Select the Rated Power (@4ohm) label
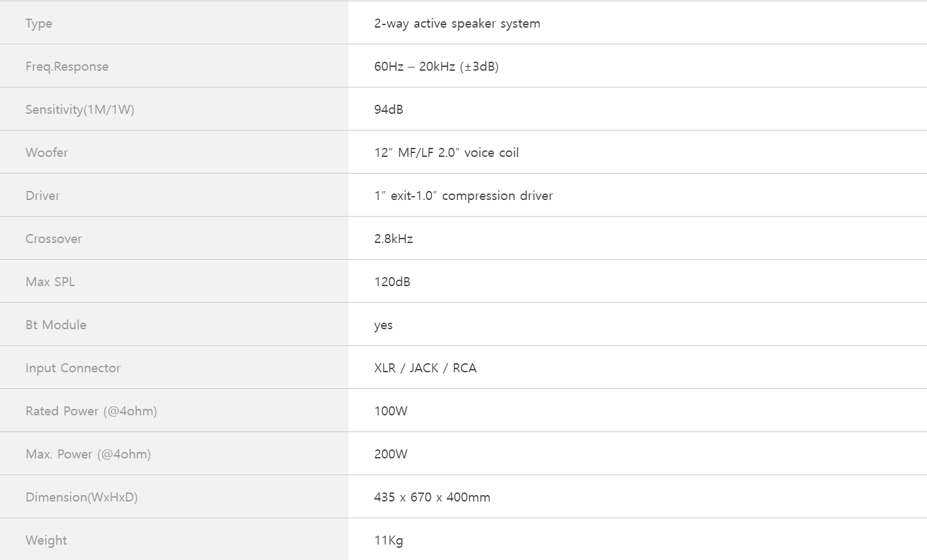Viewport: 927px width, 560px height. coord(91,411)
